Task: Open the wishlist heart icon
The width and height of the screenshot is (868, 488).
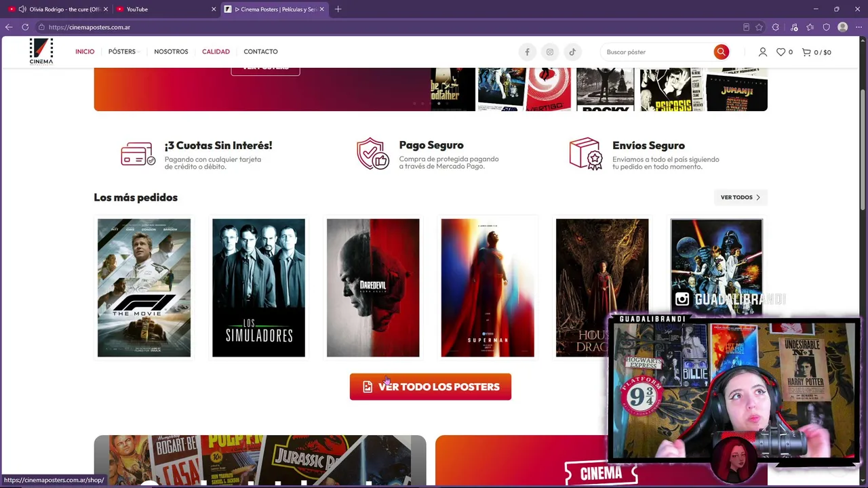Action: coord(781,52)
